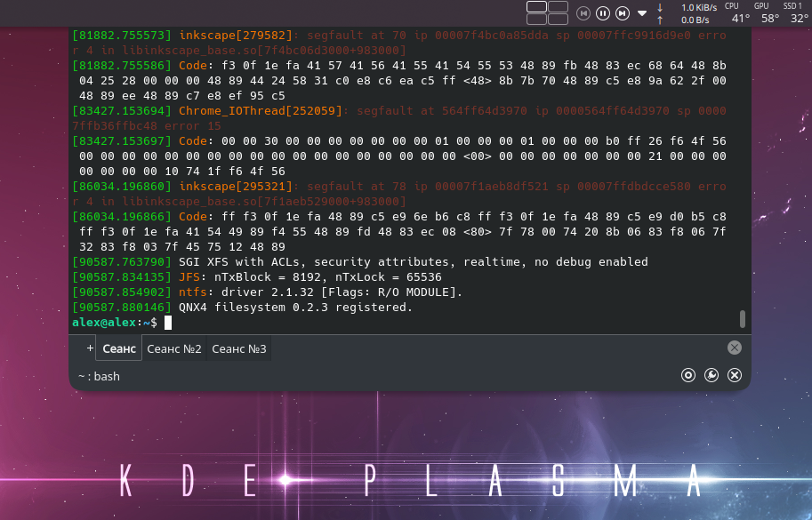Switch to second virtual desktop in pager
Viewport: 812px width, 520px height.
(x=558, y=6)
